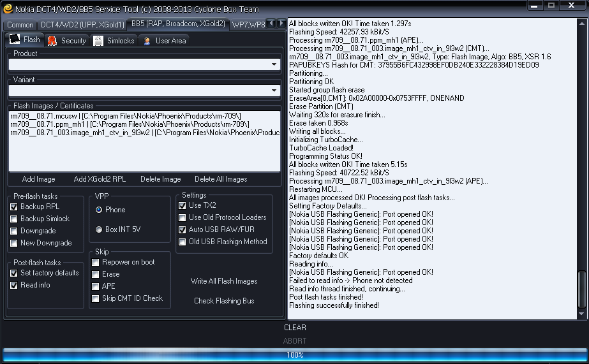Click the User Area person icon
589x364 pixels.
click(147, 40)
